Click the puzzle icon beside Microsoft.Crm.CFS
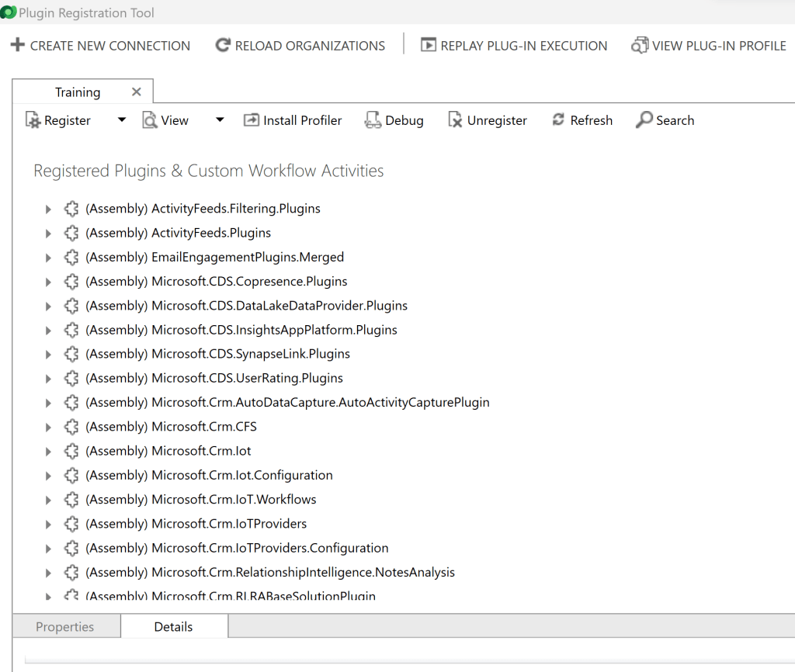 71,427
